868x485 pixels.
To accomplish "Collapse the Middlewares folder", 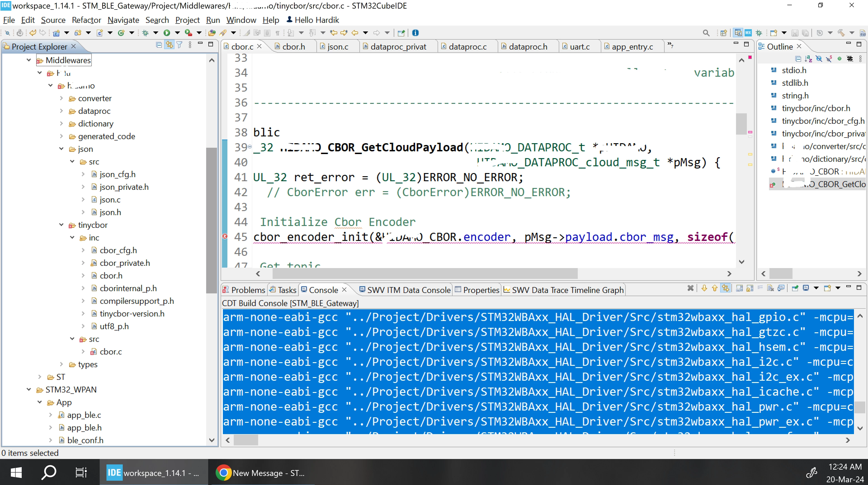I will click(29, 60).
